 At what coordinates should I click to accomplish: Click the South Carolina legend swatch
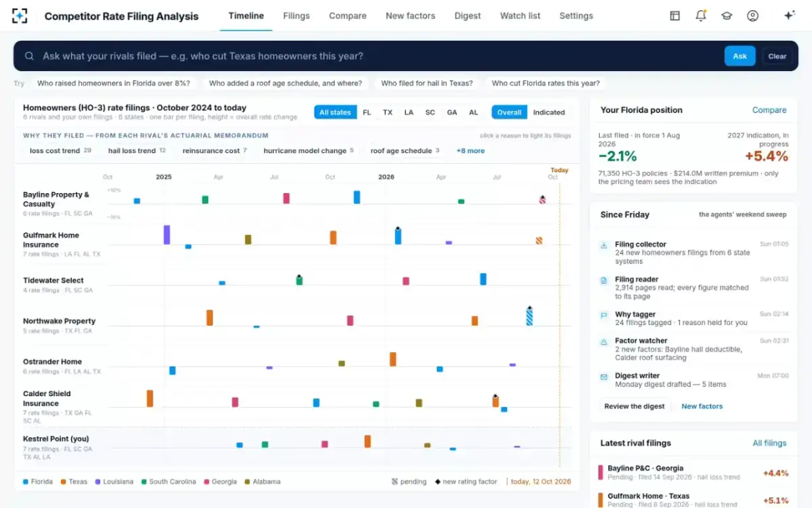(x=144, y=482)
